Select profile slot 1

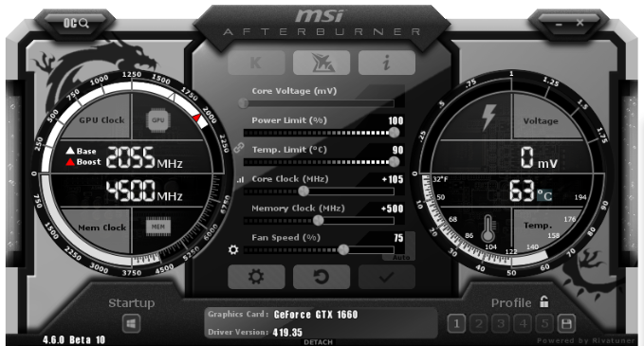tap(456, 324)
